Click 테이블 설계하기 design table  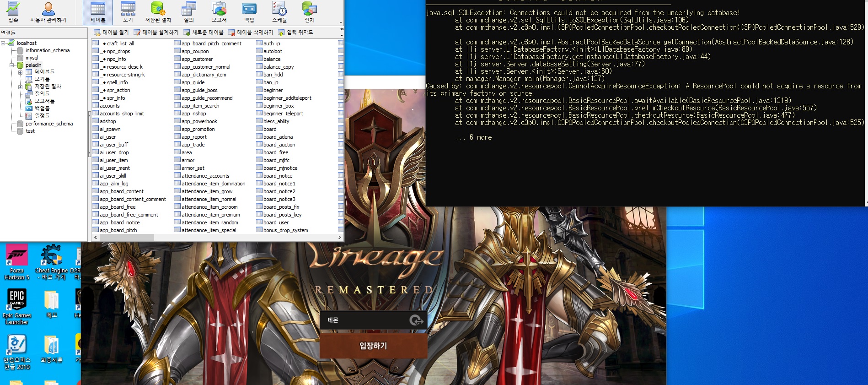[156, 33]
